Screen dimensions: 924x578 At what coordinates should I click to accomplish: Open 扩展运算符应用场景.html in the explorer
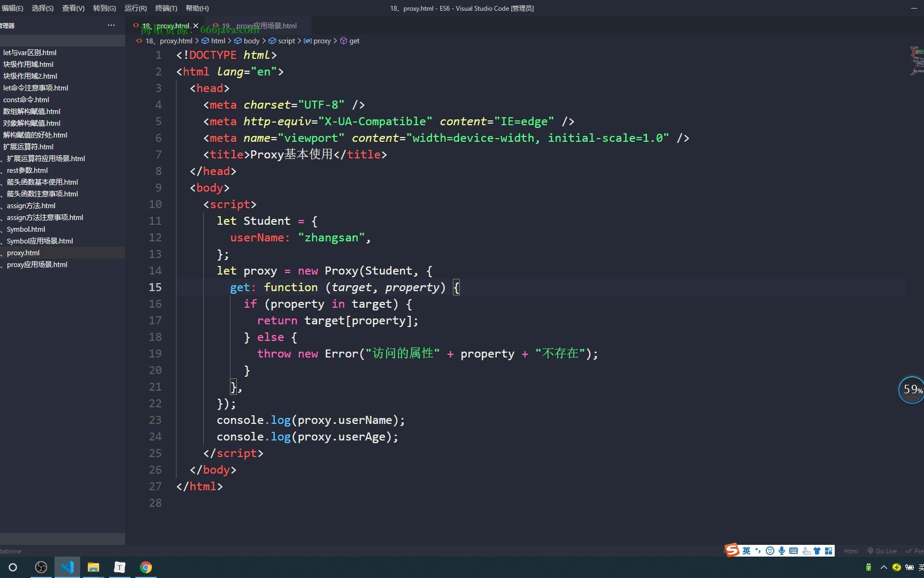pyautogui.click(x=63, y=158)
